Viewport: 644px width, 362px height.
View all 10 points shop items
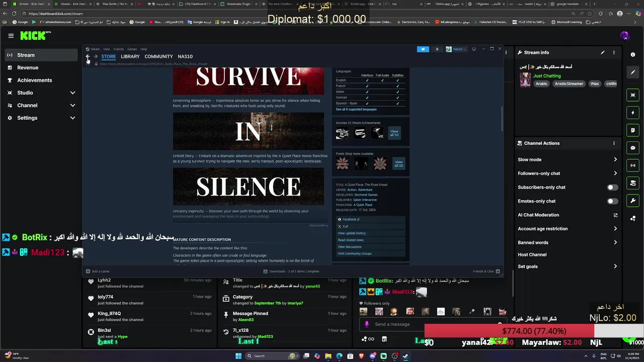point(399,163)
